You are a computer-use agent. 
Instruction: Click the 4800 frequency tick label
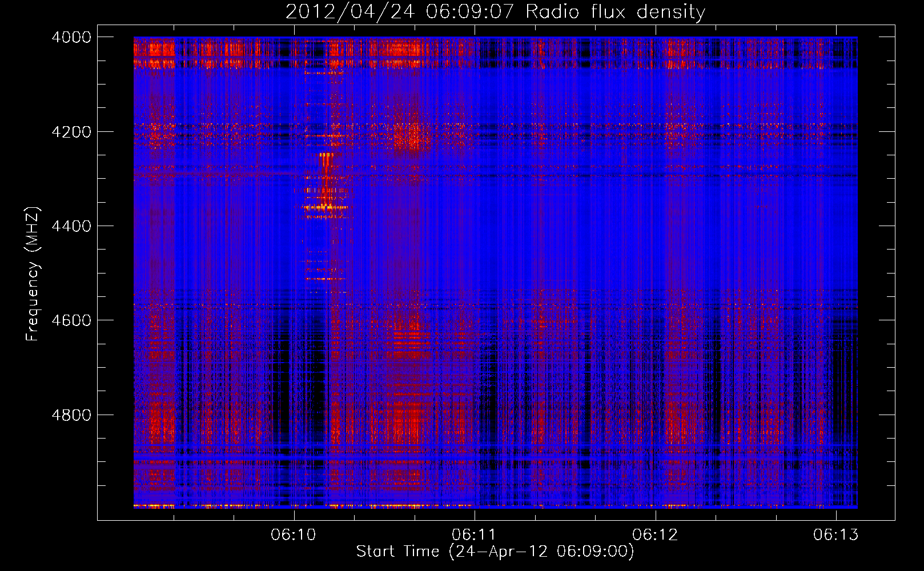[71, 415]
